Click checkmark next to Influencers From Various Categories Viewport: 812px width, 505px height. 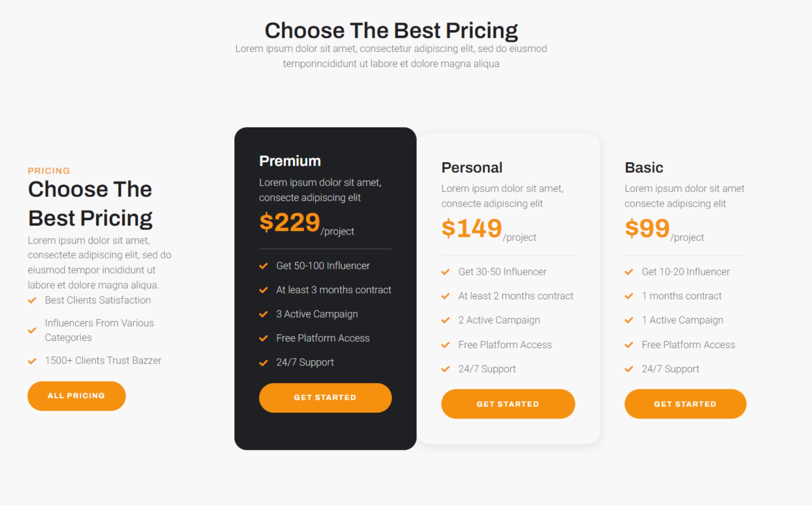(32, 330)
